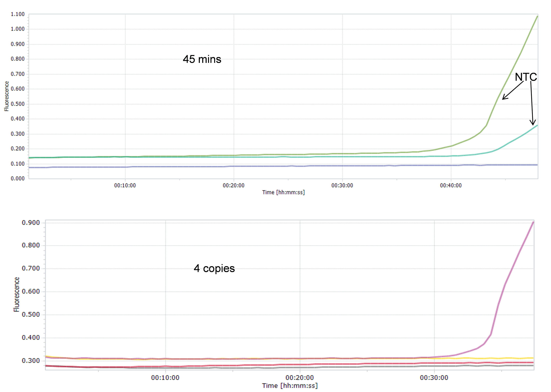This screenshot has height=392, width=551.
Task: Click the arrowhead pointing at teal curve
Action: coord(533,124)
